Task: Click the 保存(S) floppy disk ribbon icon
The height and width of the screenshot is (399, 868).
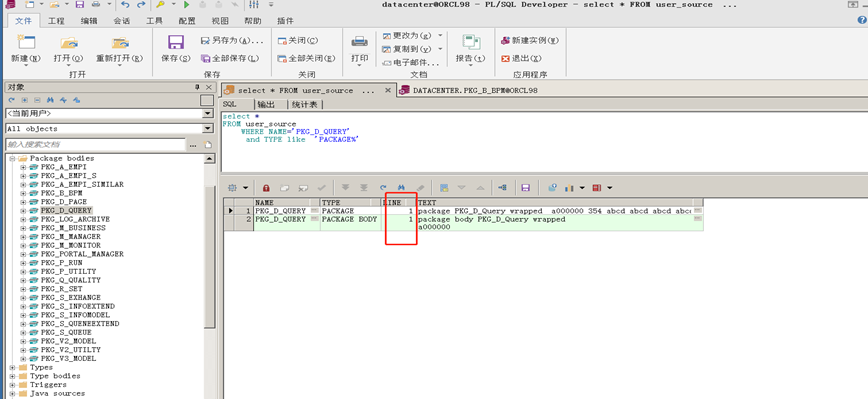Action: 175,43
